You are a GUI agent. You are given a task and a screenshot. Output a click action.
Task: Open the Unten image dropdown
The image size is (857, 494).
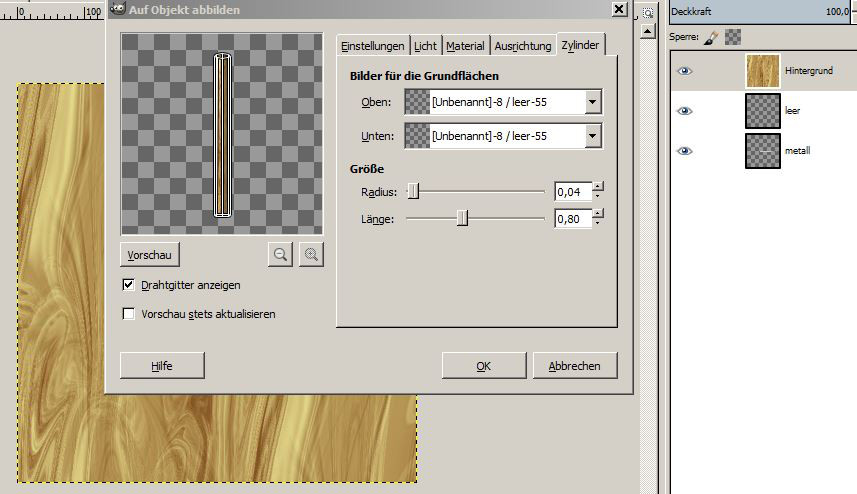click(x=592, y=135)
